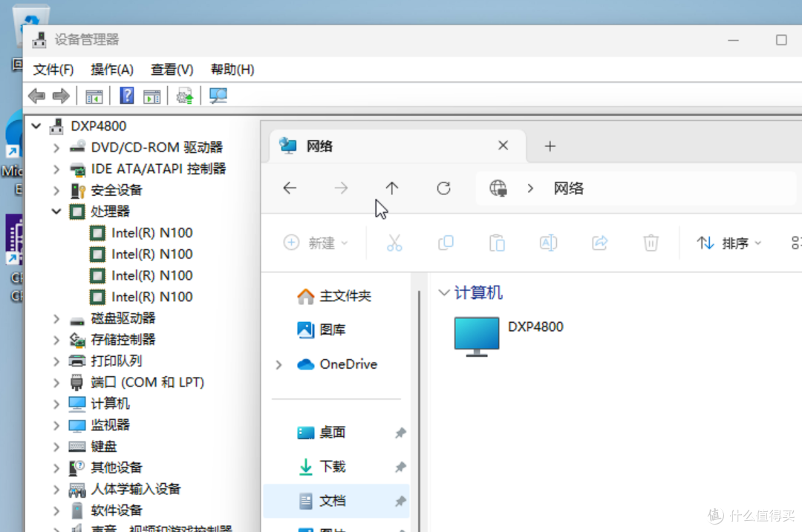Viewport: 802px width, 532px height.
Task: Expand IDE ATA/ATAPI 控制器 node
Action: [x=56, y=169]
